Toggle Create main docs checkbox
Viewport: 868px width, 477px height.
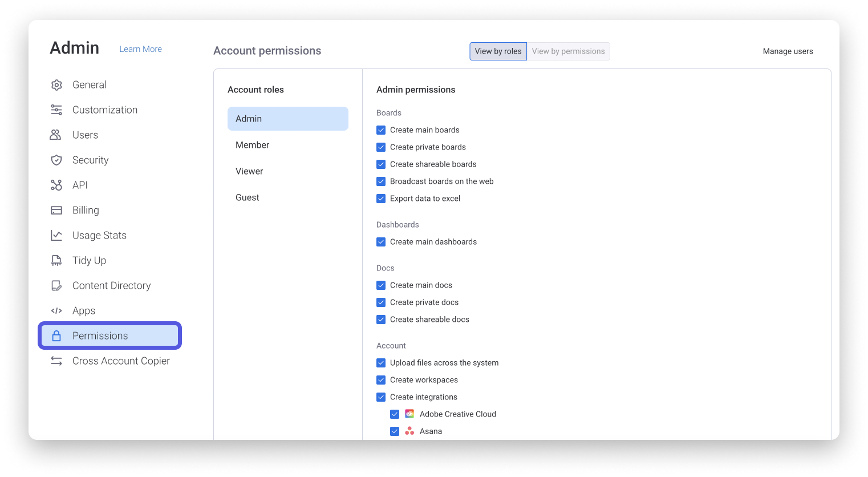point(381,285)
